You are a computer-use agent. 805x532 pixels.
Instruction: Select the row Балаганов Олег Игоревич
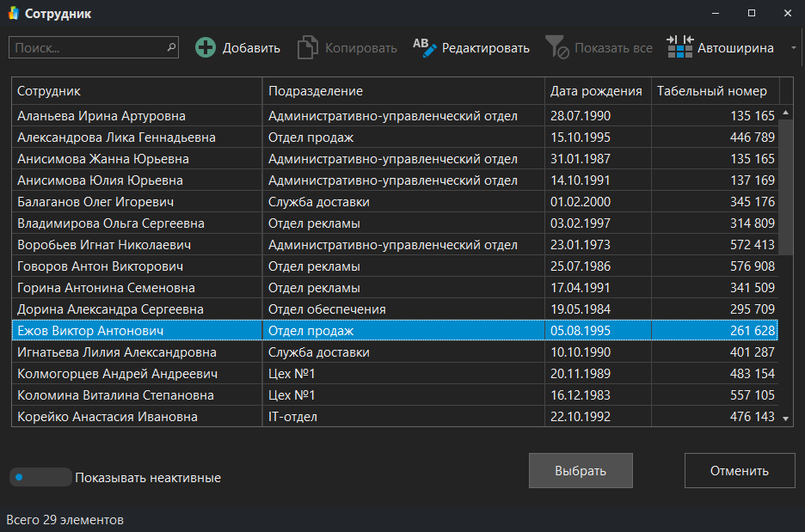pos(138,202)
